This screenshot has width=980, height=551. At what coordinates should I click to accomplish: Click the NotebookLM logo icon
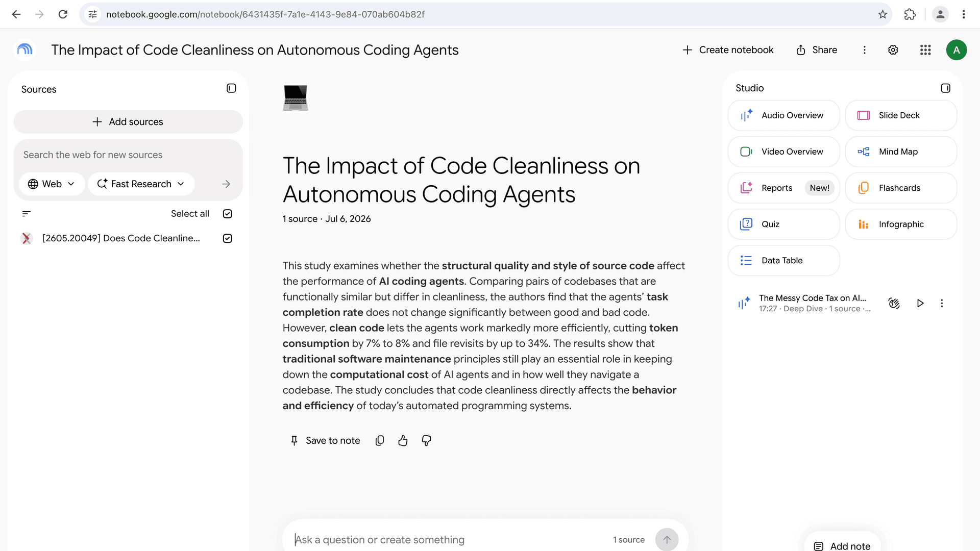point(24,49)
